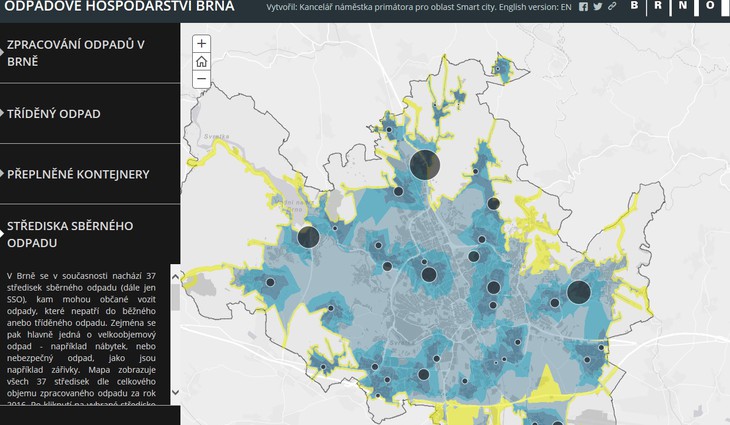Viewport: 730px width, 425px height.
Task: Select Střediska sběrného odpadu section heading
Action: [x=70, y=234]
